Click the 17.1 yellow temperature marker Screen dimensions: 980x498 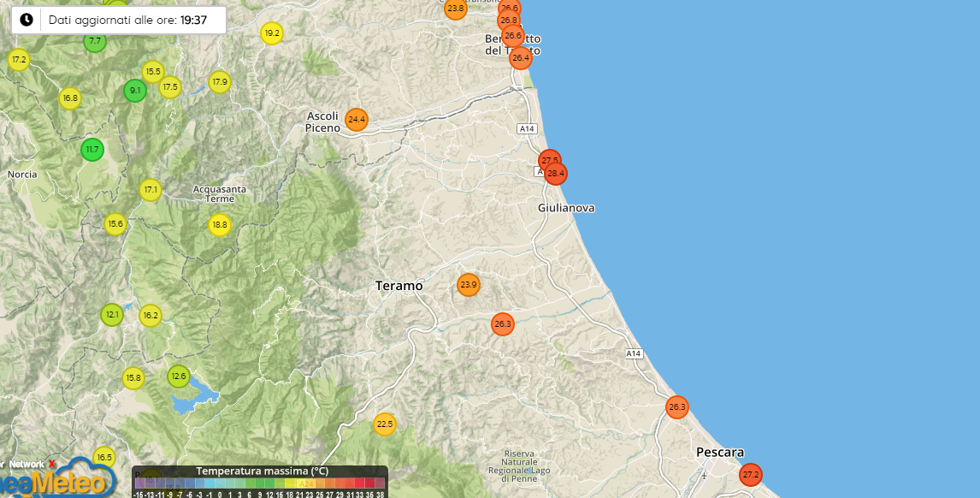point(151,189)
